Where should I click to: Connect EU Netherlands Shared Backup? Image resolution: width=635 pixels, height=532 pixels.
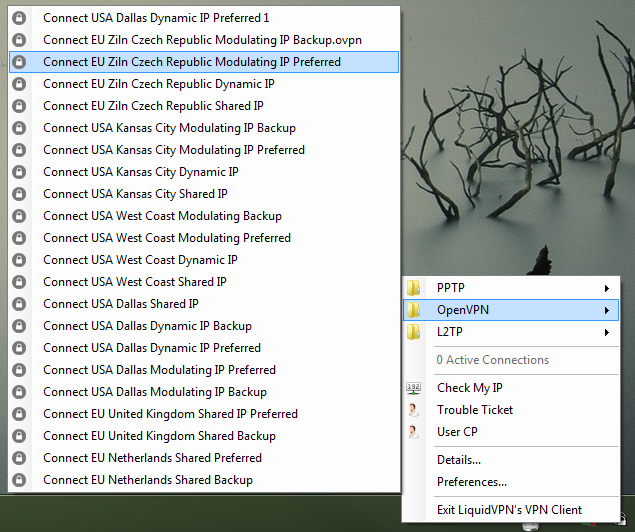[204, 480]
